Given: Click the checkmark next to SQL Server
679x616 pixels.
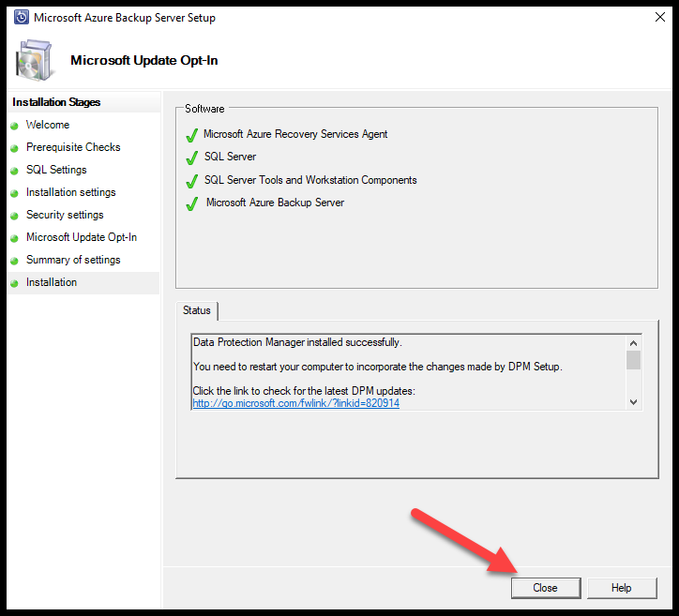Looking at the screenshot, I should pyautogui.click(x=192, y=158).
